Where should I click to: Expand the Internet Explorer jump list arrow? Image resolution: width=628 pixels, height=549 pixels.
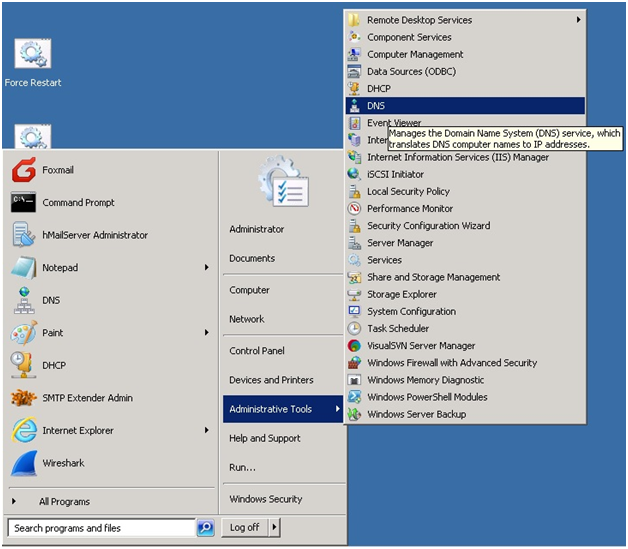point(207,430)
